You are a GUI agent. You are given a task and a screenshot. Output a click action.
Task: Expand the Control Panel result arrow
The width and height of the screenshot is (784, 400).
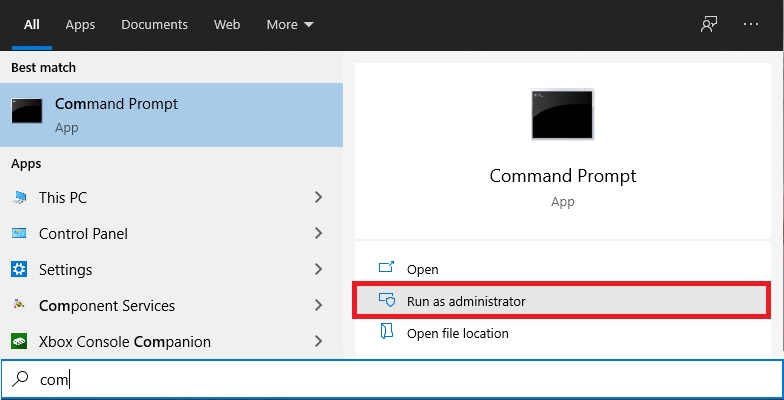pyautogui.click(x=318, y=234)
